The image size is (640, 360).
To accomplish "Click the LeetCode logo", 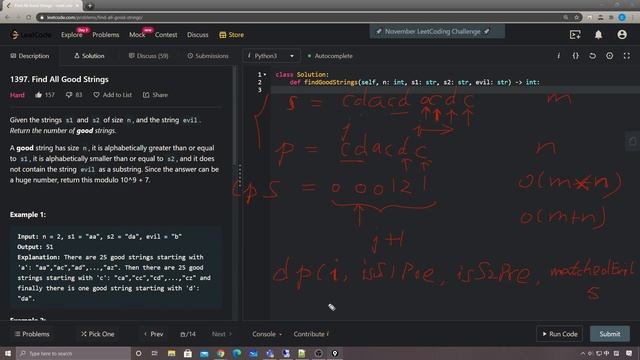I will pyautogui.click(x=31, y=35).
